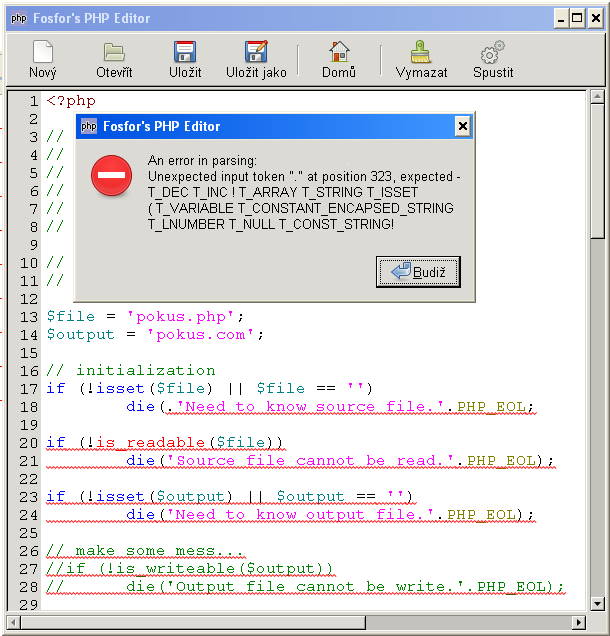Click horizontal scrollbar right arrow

(x=579, y=622)
